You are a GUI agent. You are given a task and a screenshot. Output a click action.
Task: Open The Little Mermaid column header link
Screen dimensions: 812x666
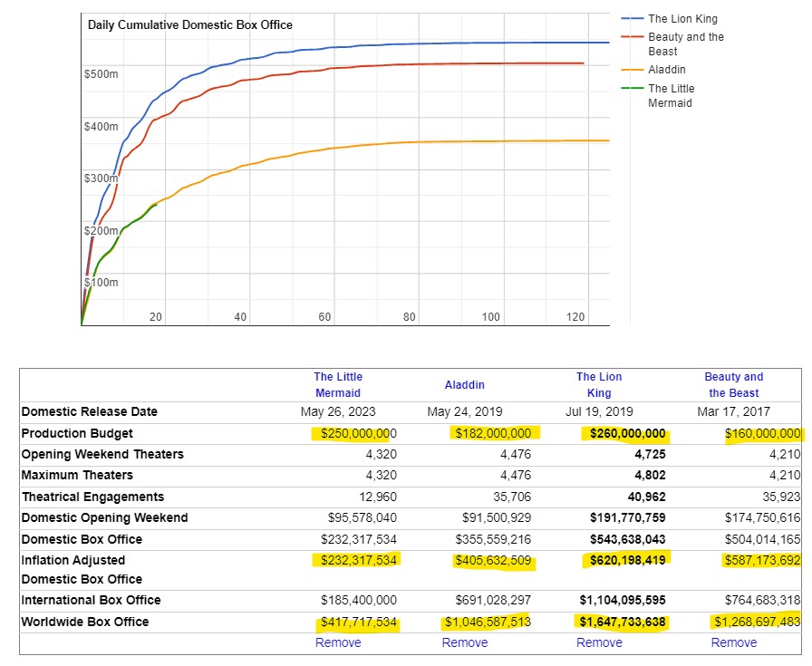click(338, 384)
